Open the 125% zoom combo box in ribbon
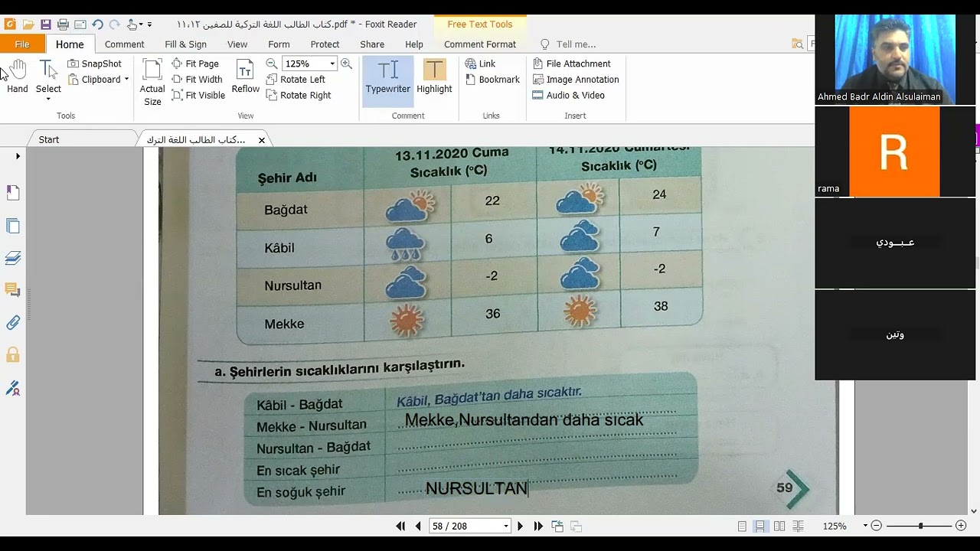Screen dimensions: 980x551 click(309, 64)
